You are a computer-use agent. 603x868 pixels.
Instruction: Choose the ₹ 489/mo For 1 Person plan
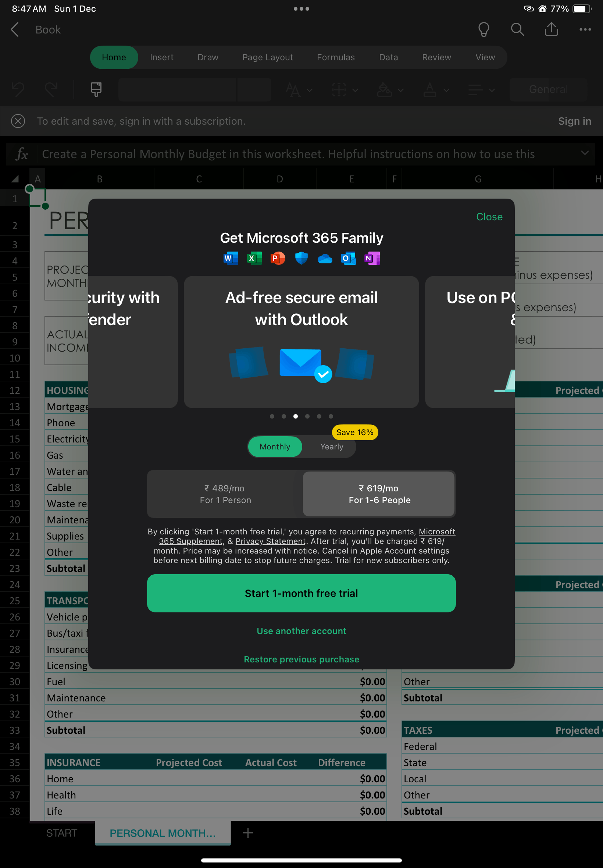click(225, 494)
